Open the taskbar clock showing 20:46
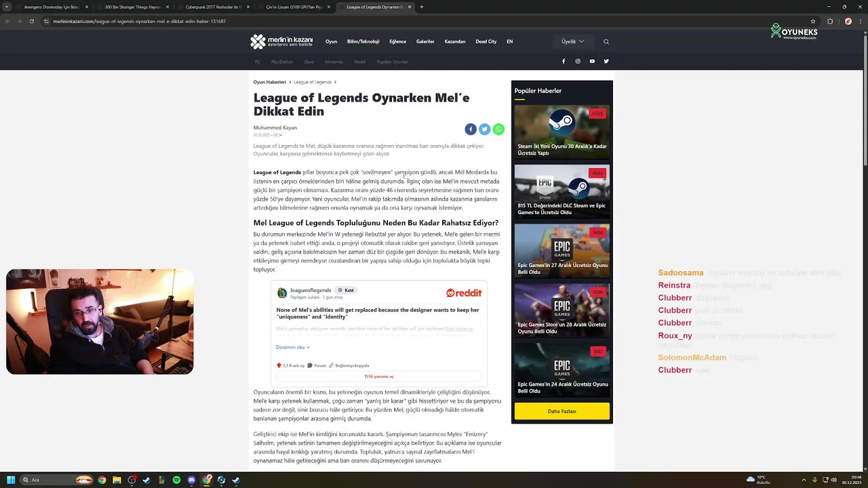 [852, 480]
